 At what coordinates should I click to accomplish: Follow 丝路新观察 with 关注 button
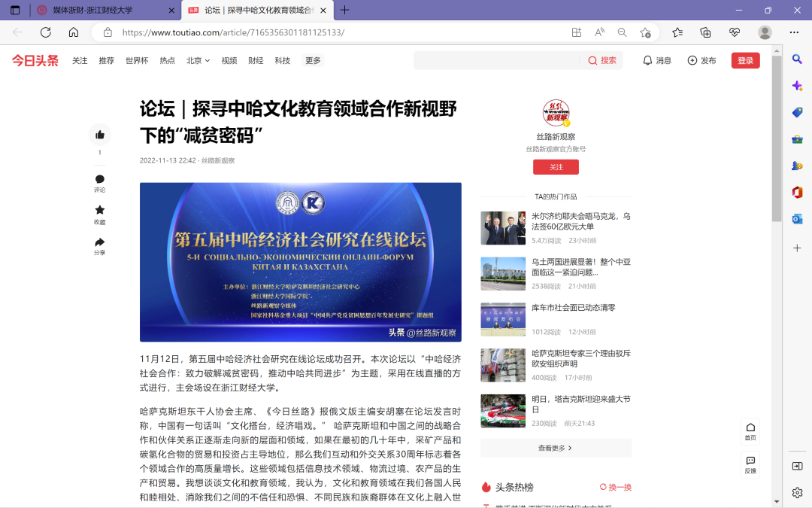(x=556, y=167)
